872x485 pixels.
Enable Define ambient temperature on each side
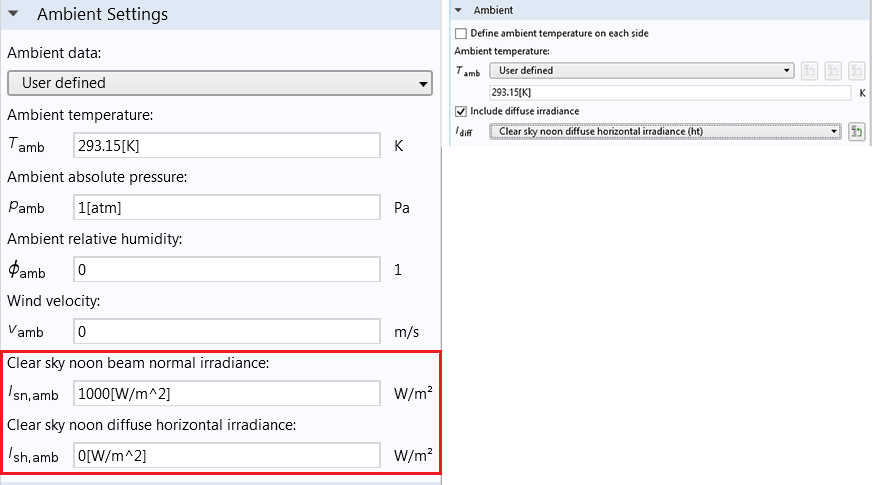(x=461, y=33)
